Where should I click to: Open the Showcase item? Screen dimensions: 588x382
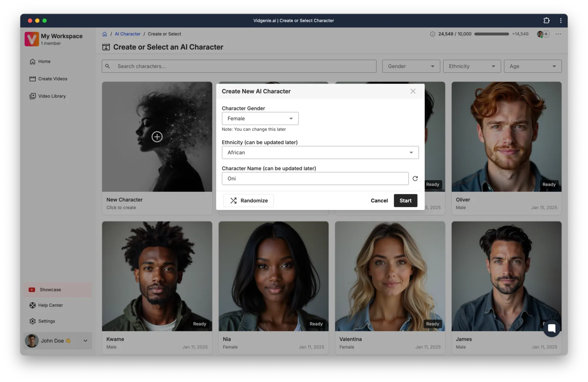[x=58, y=290]
